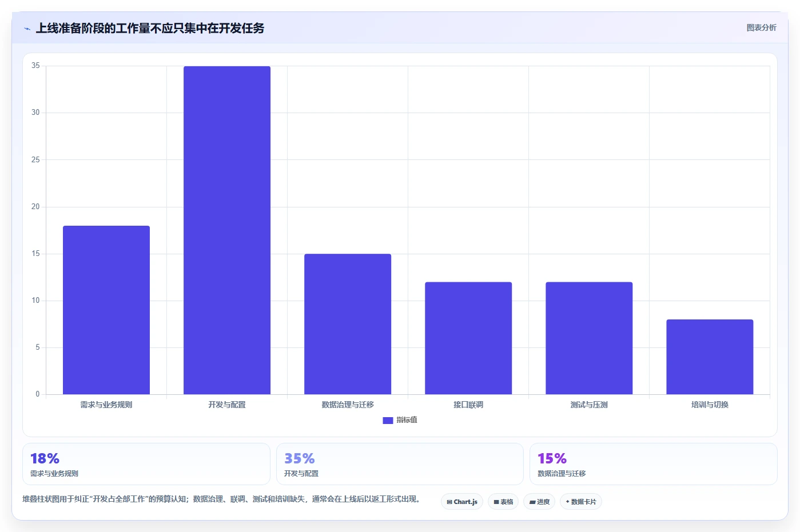The height and width of the screenshot is (532, 800).
Task: Click the chart title 上线准备阶段的工作量
Action: coord(150,28)
